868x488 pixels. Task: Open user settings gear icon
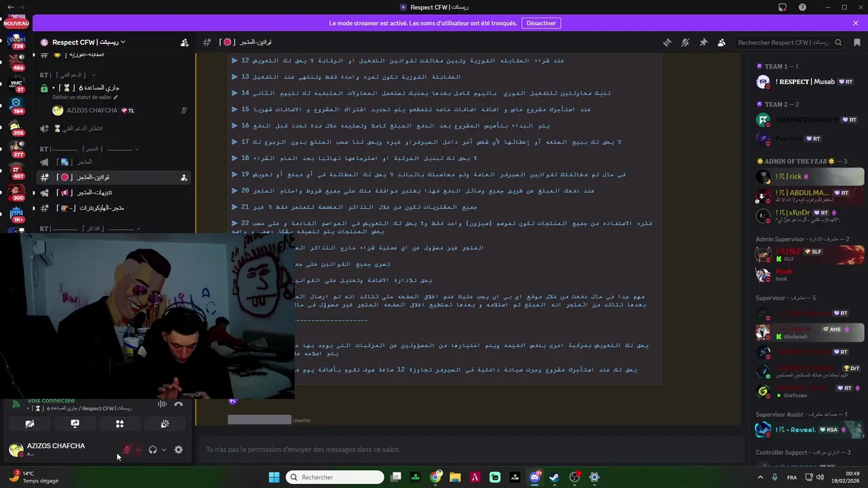click(x=178, y=449)
